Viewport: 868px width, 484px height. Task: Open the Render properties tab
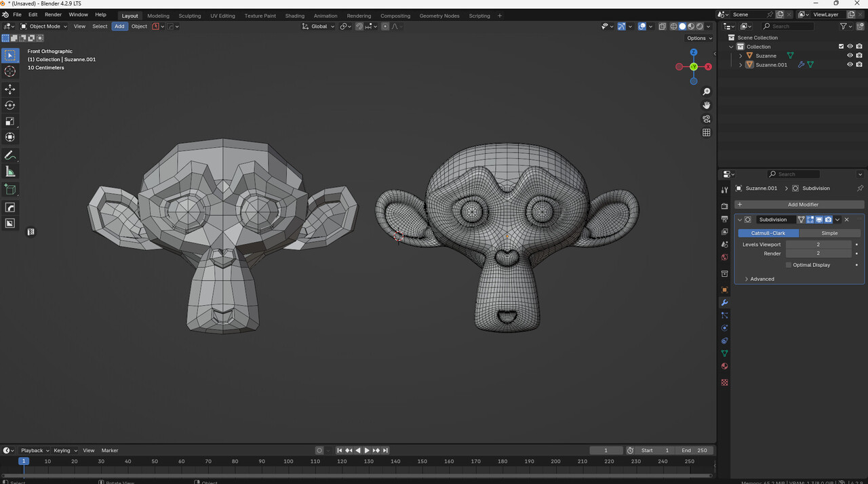tap(724, 206)
